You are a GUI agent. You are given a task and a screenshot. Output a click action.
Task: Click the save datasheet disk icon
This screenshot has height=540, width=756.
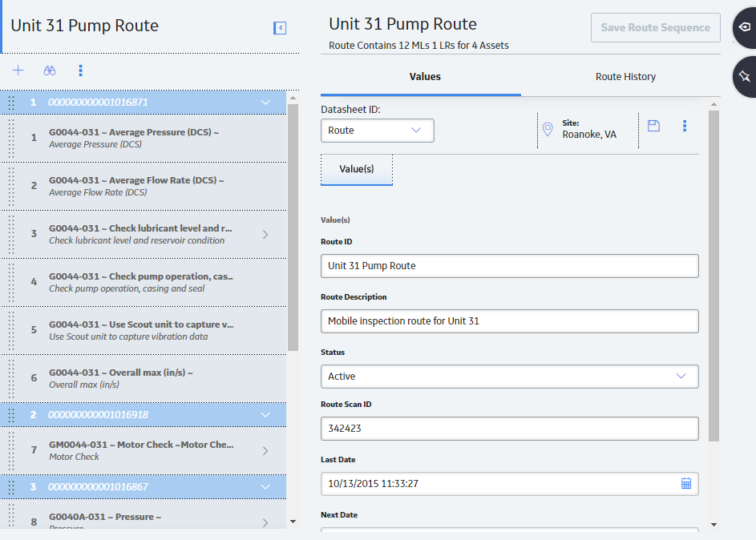point(653,126)
